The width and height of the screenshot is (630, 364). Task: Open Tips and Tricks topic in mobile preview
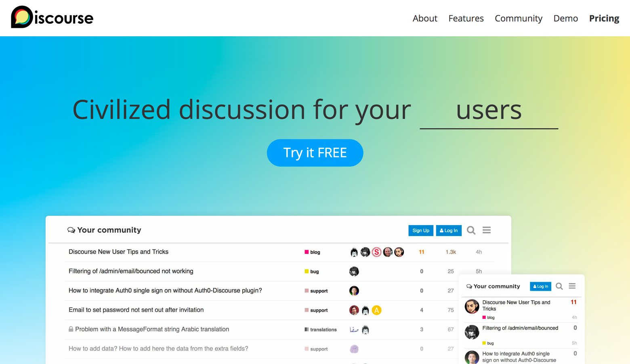516,305
